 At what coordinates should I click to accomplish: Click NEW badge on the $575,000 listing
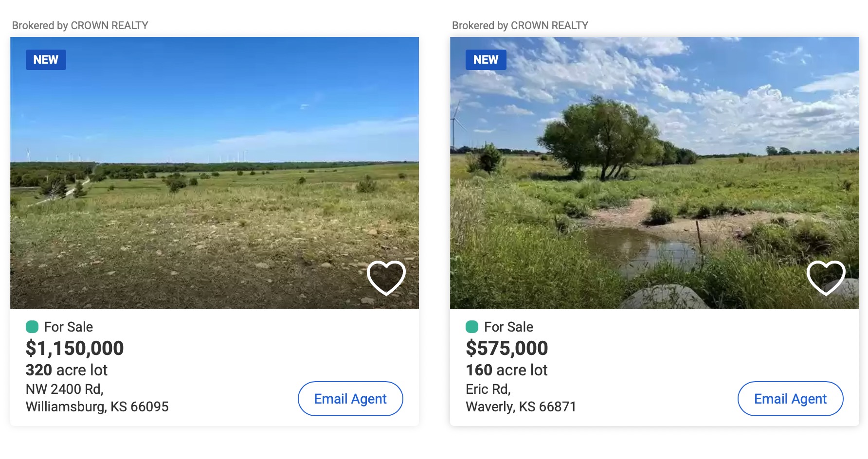click(486, 60)
